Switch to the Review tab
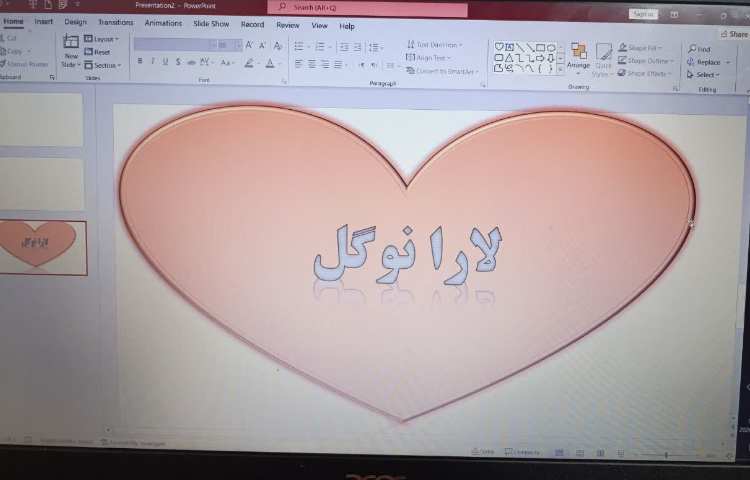 coord(287,25)
